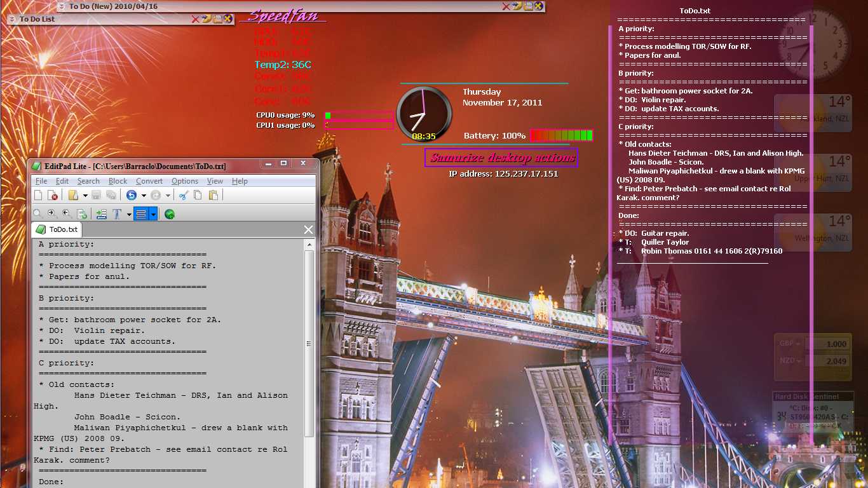
Task: Click the highlighted blue line-spacing icon
Action: (x=141, y=214)
